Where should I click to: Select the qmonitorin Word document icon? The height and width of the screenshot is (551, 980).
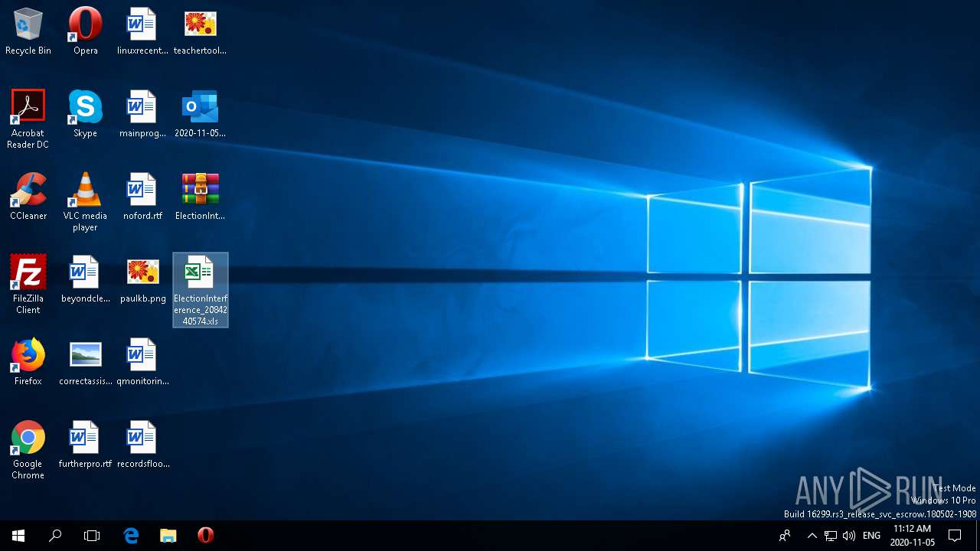click(142, 361)
